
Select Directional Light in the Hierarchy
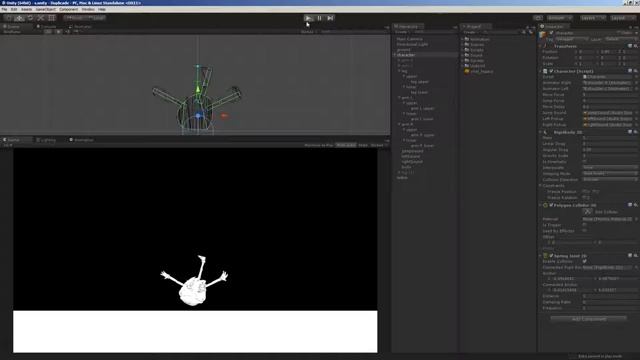click(412, 44)
